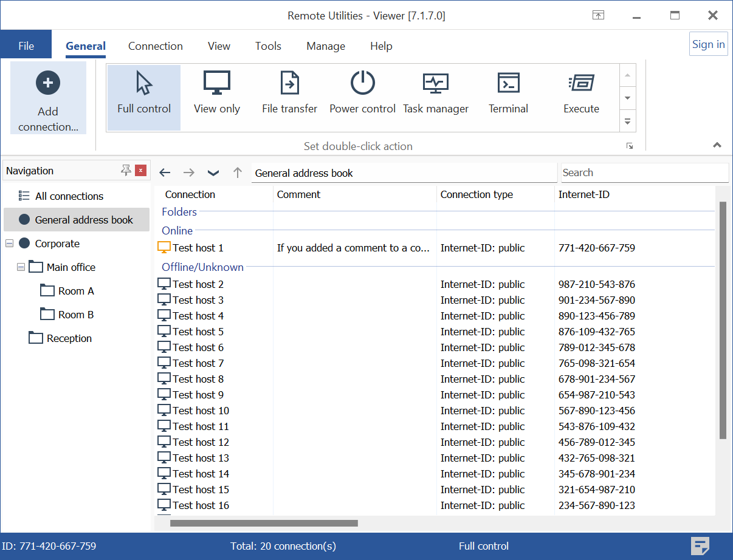This screenshot has height=560, width=733.
Task: Collapse the ribbon with the chevron
Action: coord(717,145)
